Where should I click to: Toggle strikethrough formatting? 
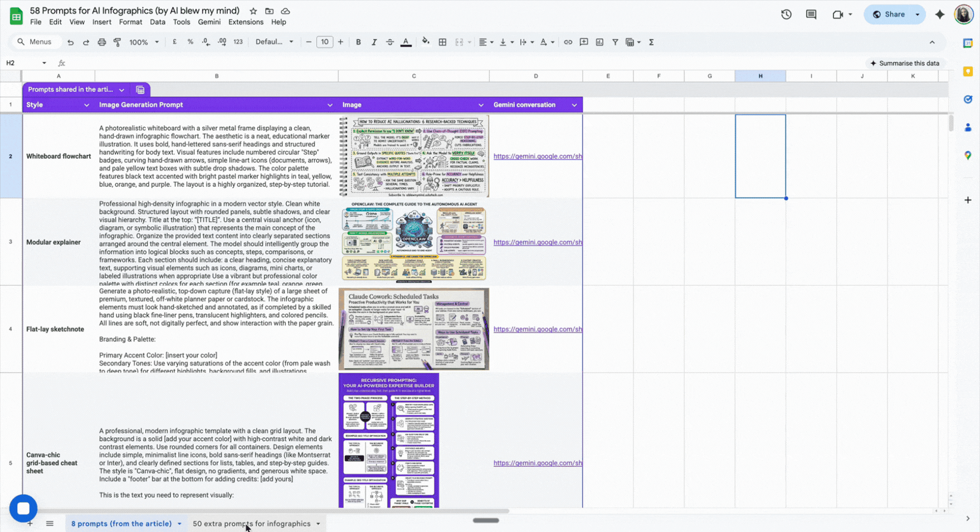389,42
